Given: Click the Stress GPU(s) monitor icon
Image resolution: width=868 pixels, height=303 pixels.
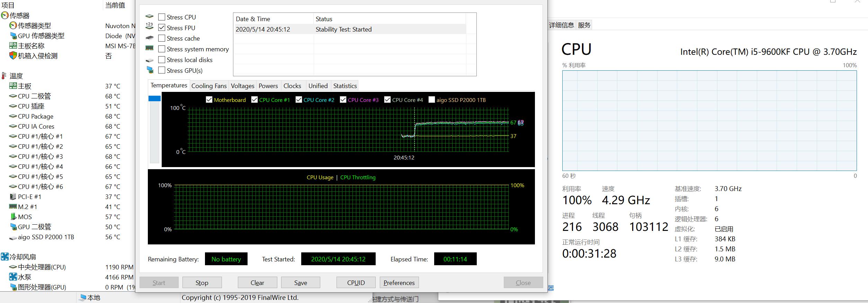Looking at the screenshot, I should [150, 70].
